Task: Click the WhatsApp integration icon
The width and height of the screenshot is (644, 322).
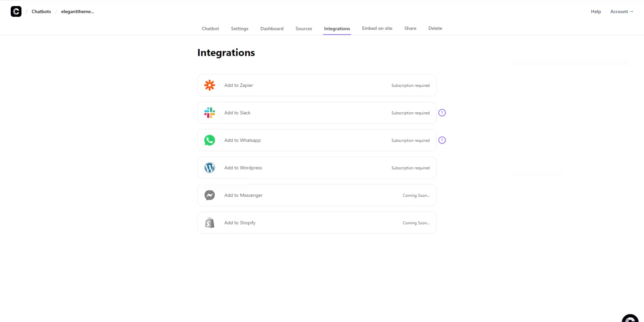Action: [210, 140]
